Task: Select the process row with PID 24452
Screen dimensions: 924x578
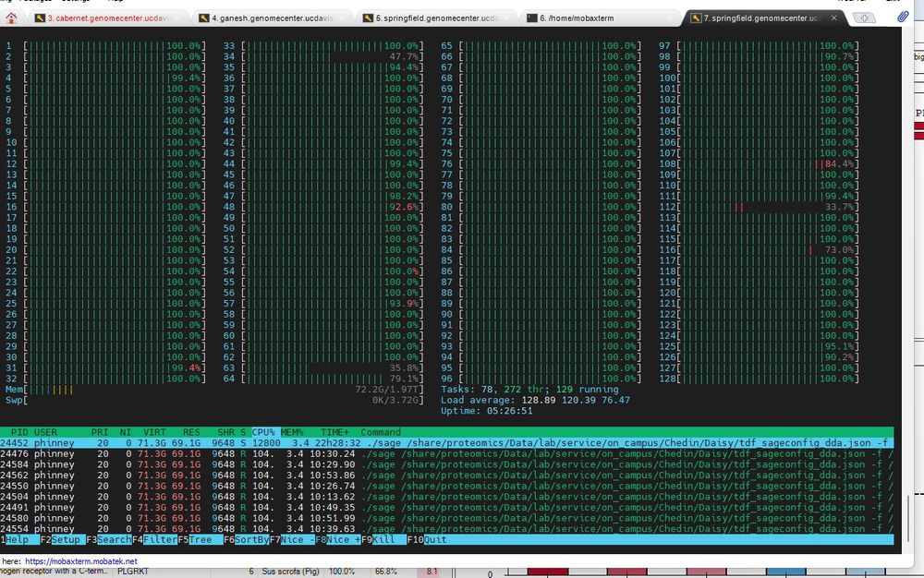Action: [x=446, y=443]
